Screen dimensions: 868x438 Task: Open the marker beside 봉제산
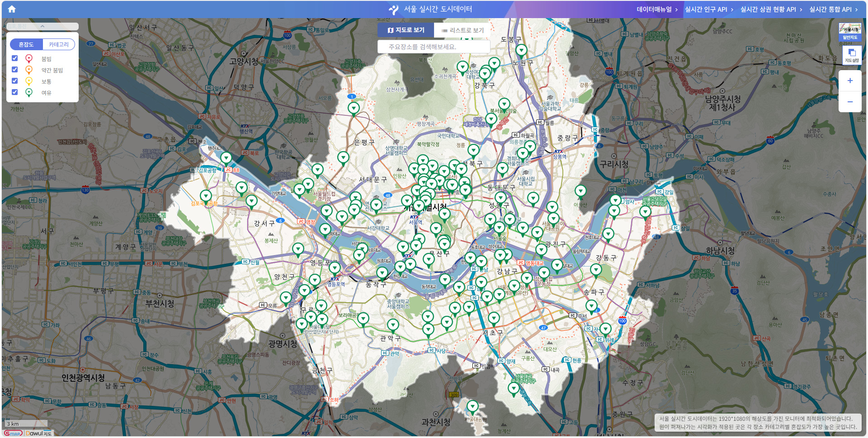click(x=298, y=249)
